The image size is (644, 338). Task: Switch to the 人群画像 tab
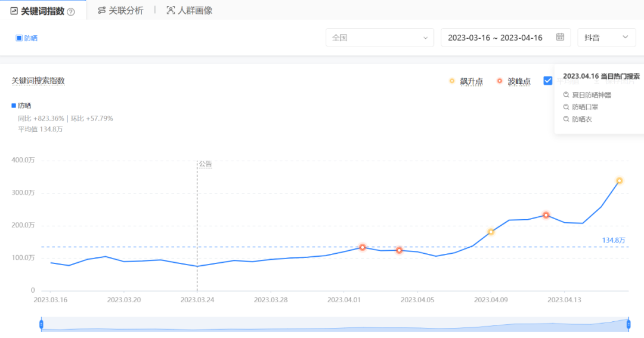tap(194, 11)
